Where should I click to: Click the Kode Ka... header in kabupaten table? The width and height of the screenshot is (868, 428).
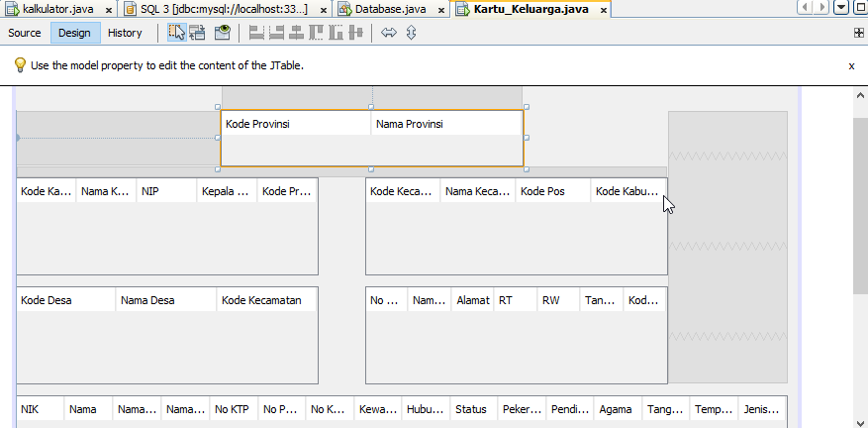tap(47, 191)
